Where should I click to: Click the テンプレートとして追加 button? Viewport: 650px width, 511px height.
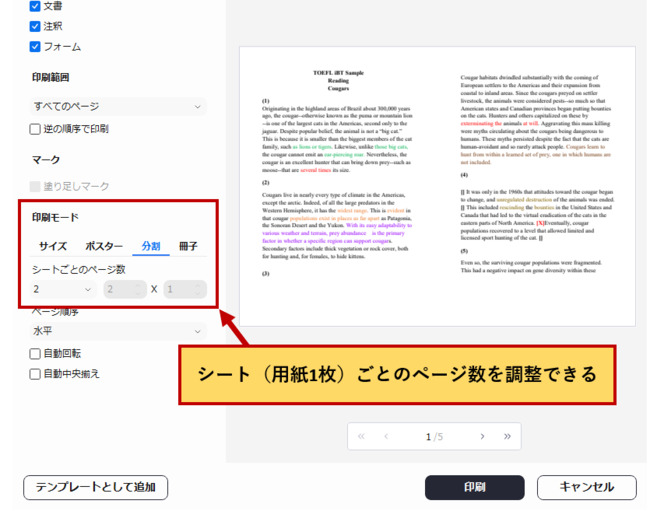click(95, 487)
